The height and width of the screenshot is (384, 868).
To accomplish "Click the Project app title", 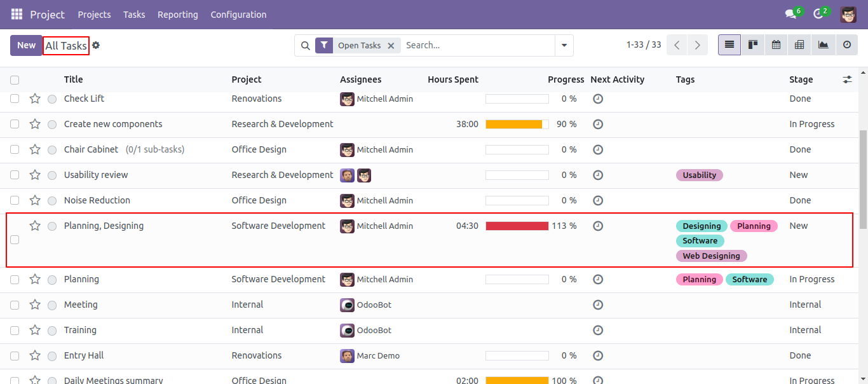I will point(48,14).
